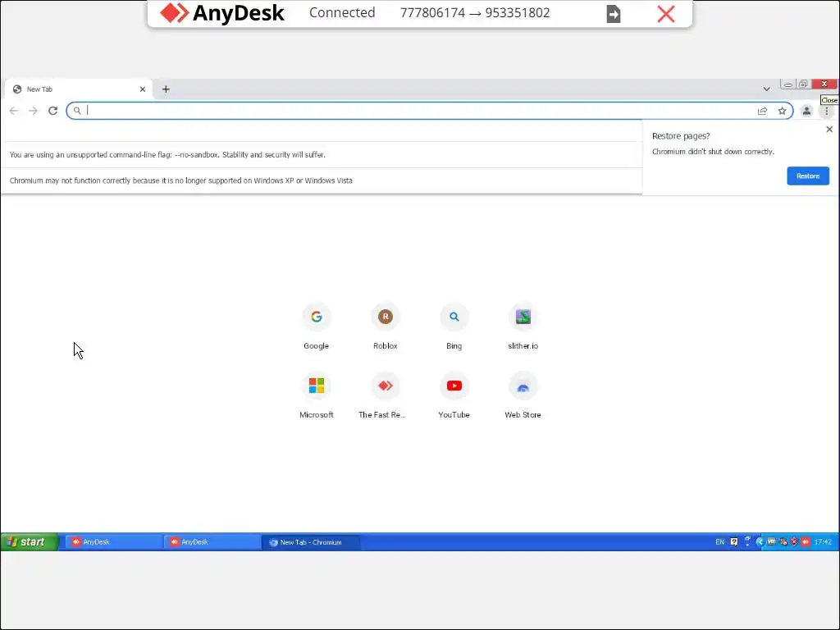Image resolution: width=840 pixels, height=630 pixels.
Task: Select the New Tab tab
Action: click(79, 89)
